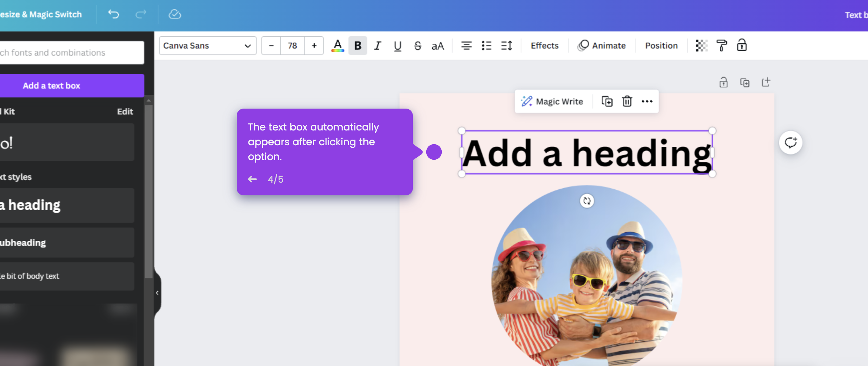Viewport: 868px width, 366px height.
Task: Open the rainbow text color picker
Action: [337, 45]
